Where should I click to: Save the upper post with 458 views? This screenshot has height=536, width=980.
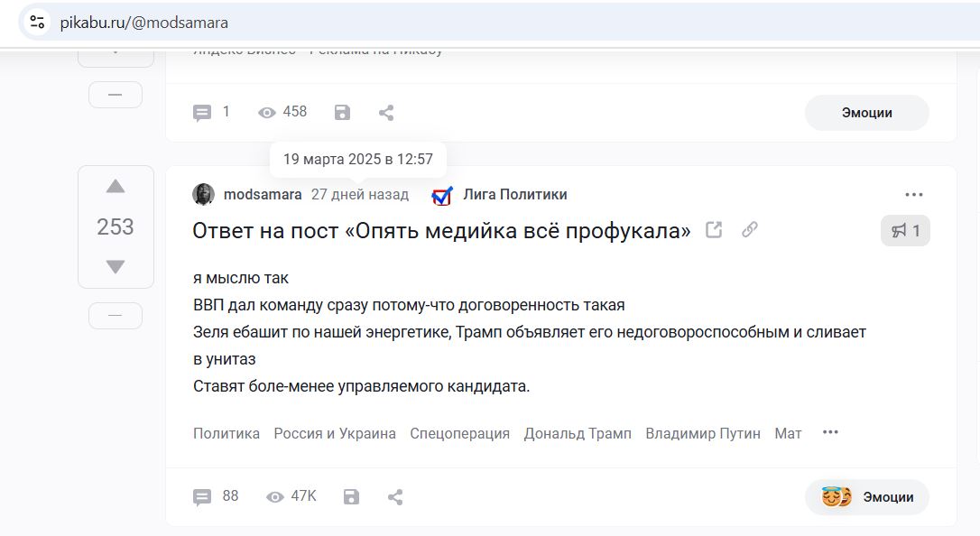pos(343,113)
